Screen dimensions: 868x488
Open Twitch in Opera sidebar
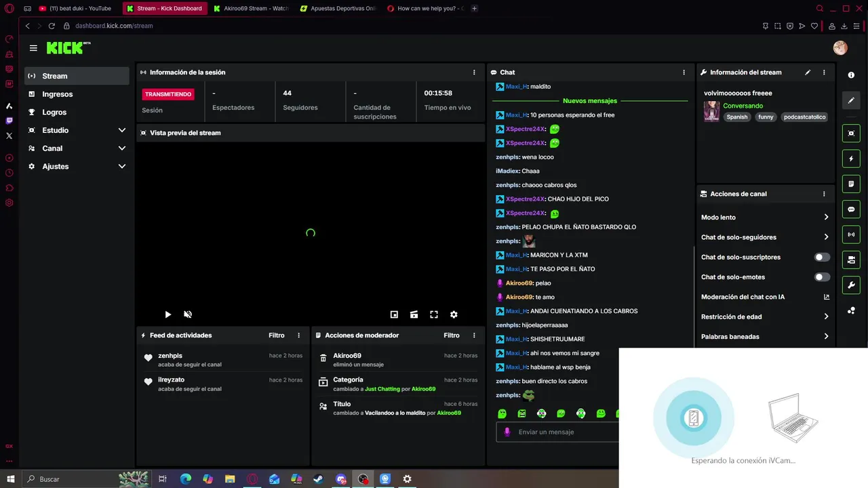(x=9, y=121)
